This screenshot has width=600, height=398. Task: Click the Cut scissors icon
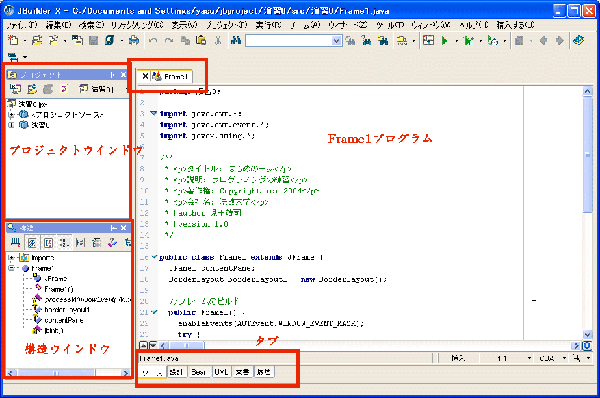(x=218, y=40)
